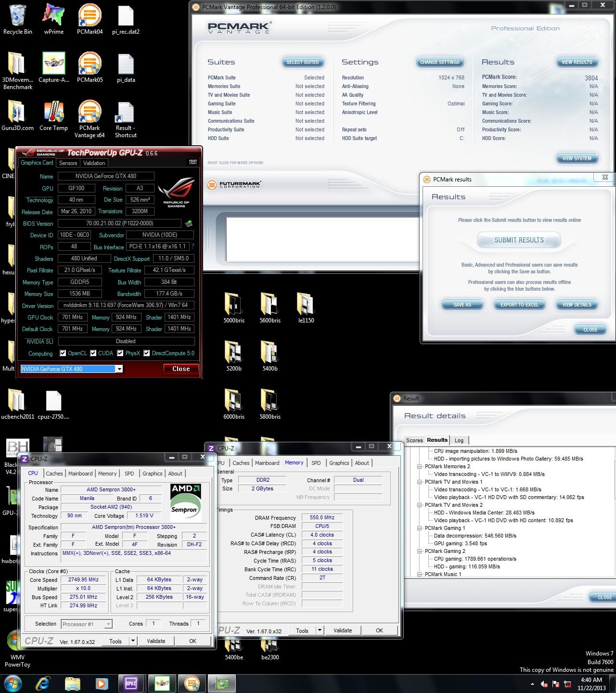Open GPU selection dropdown in GPU-Z
This screenshot has width=616, height=693.
(x=119, y=369)
